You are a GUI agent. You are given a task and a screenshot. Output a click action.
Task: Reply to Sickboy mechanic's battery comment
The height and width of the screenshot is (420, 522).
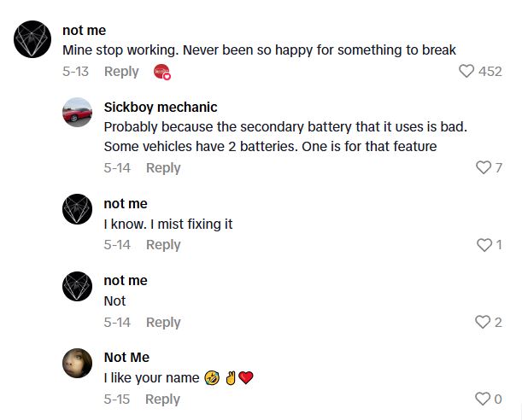163,168
